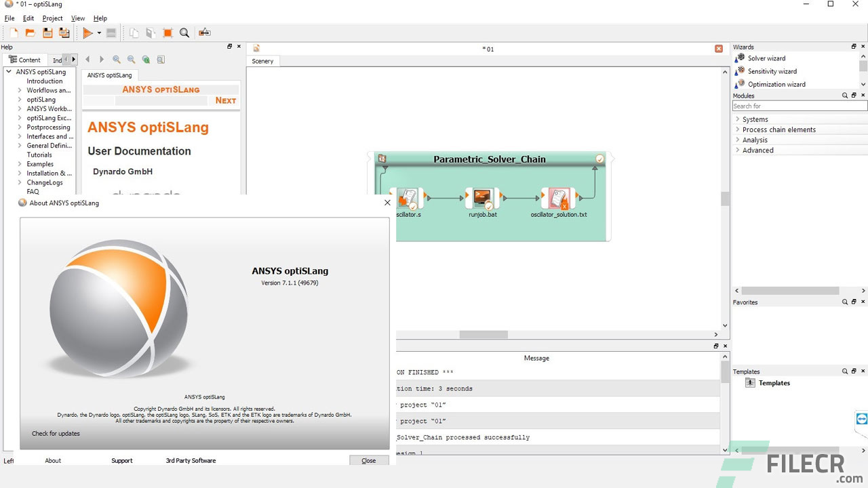Open the dropdown arrow beside the run button
The height and width of the screenshot is (488, 868).
(99, 33)
